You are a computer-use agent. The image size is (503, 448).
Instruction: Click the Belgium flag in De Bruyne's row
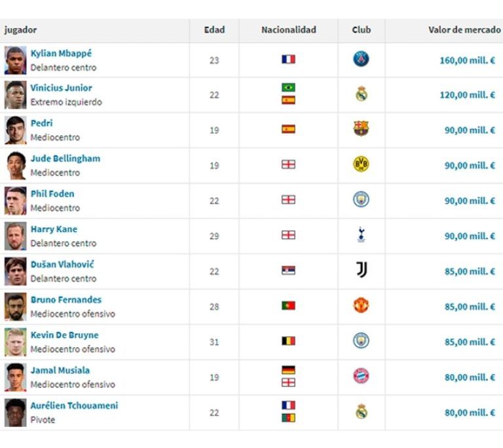(x=288, y=341)
